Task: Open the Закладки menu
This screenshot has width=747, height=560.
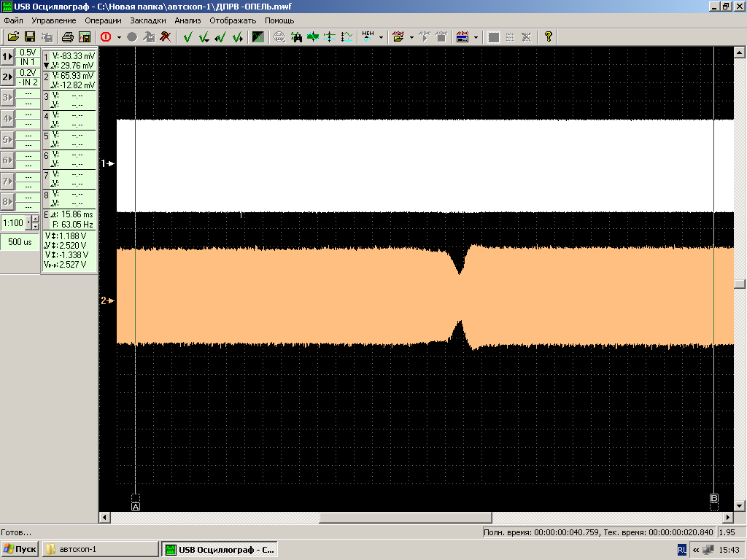Action: [x=147, y=20]
